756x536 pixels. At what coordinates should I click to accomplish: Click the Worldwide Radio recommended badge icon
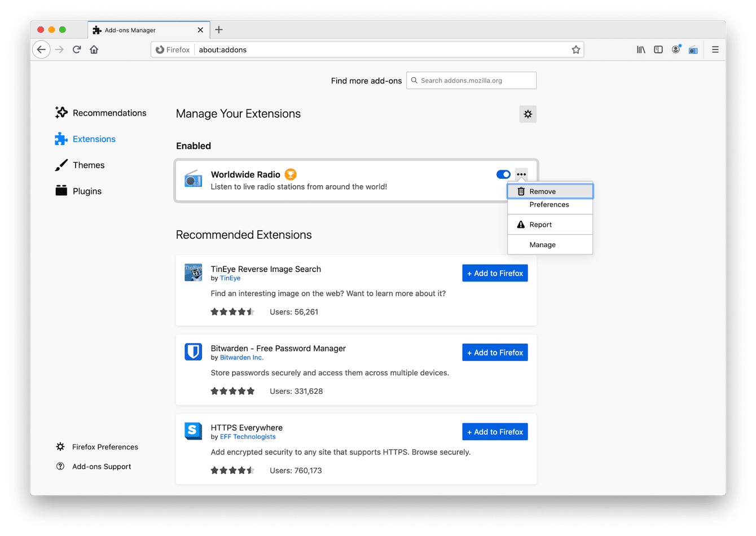coord(291,174)
